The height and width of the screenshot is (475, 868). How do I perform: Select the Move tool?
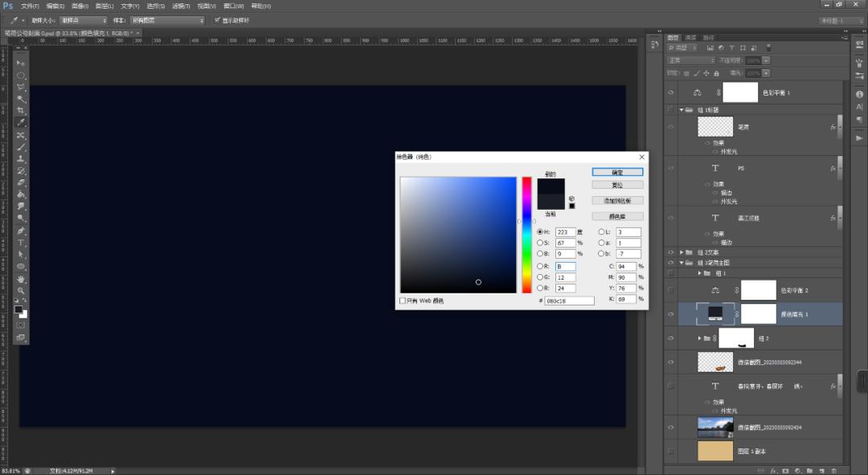tap(21, 63)
